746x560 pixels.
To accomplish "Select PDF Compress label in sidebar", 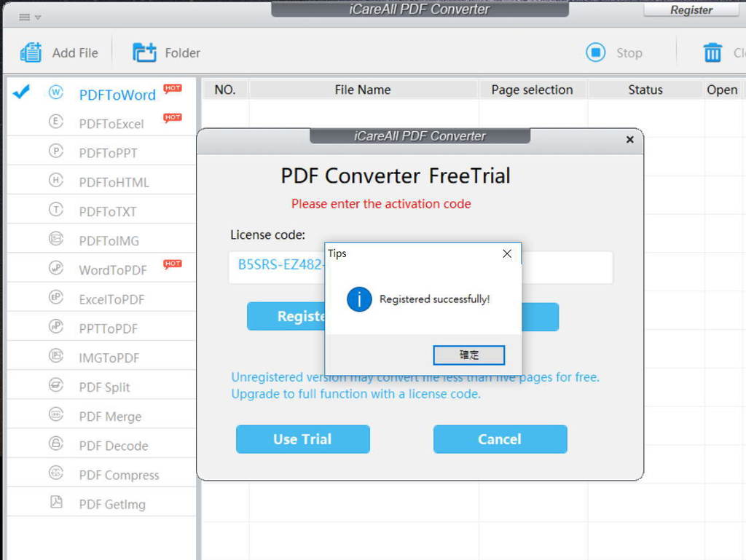I will (119, 476).
